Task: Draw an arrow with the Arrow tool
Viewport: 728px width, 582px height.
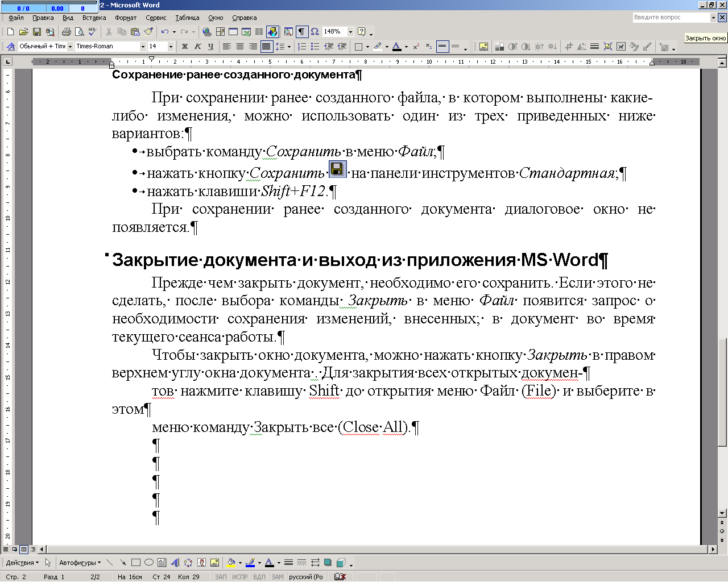Action: (122, 563)
